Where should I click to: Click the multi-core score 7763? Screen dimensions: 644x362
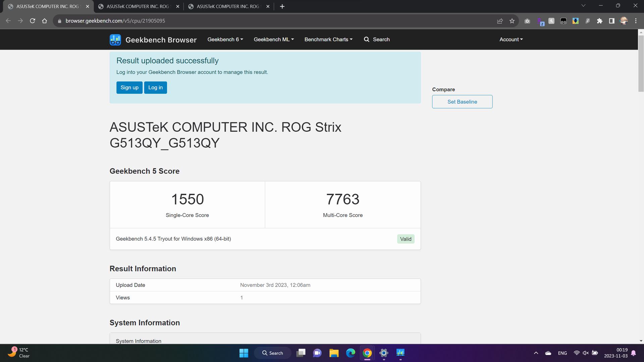click(x=343, y=199)
